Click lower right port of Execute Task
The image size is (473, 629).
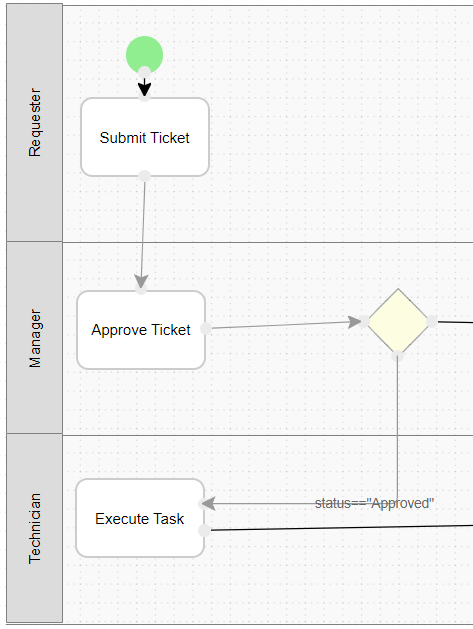(205, 530)
